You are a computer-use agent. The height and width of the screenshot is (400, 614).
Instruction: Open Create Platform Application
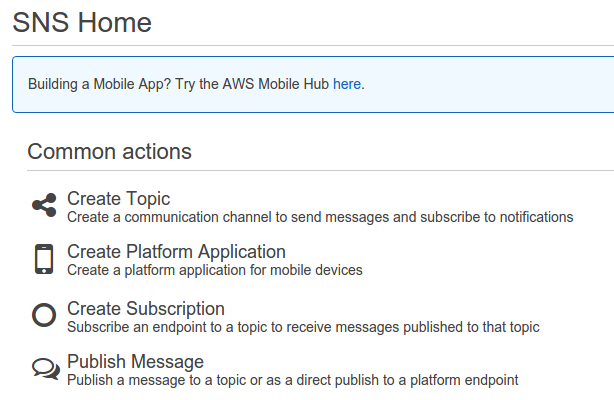click(x=176, y=252)
